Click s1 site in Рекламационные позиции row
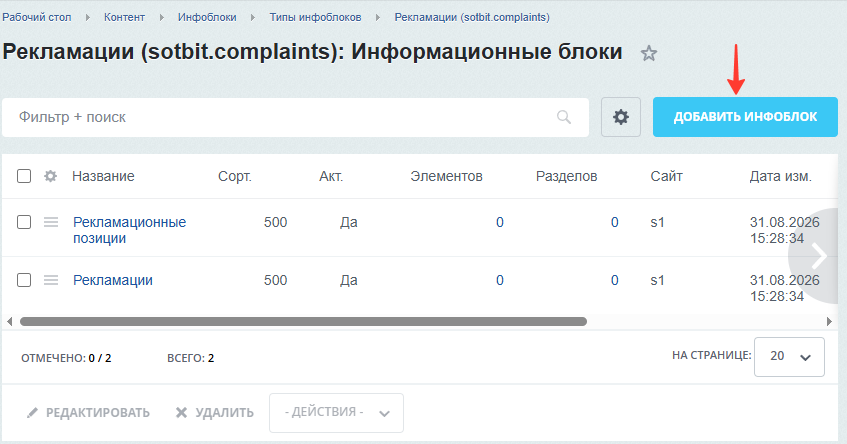Screen dimensions: 847x444 tap(657, 222)
